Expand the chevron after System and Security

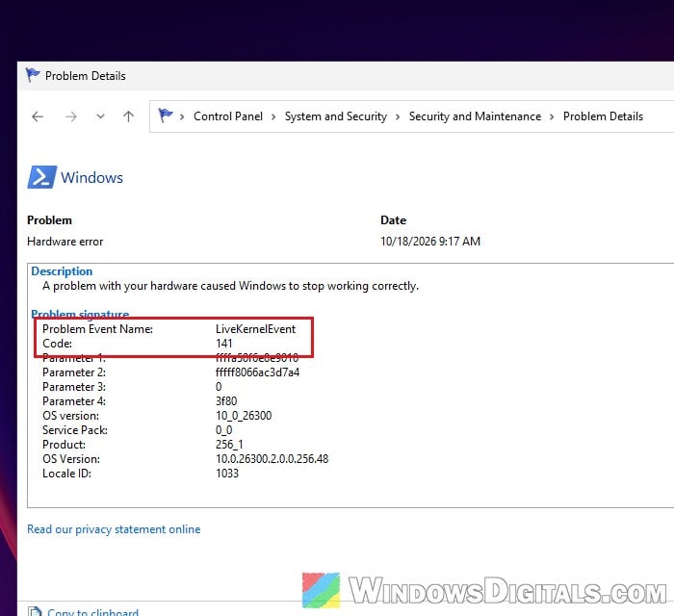398,116
